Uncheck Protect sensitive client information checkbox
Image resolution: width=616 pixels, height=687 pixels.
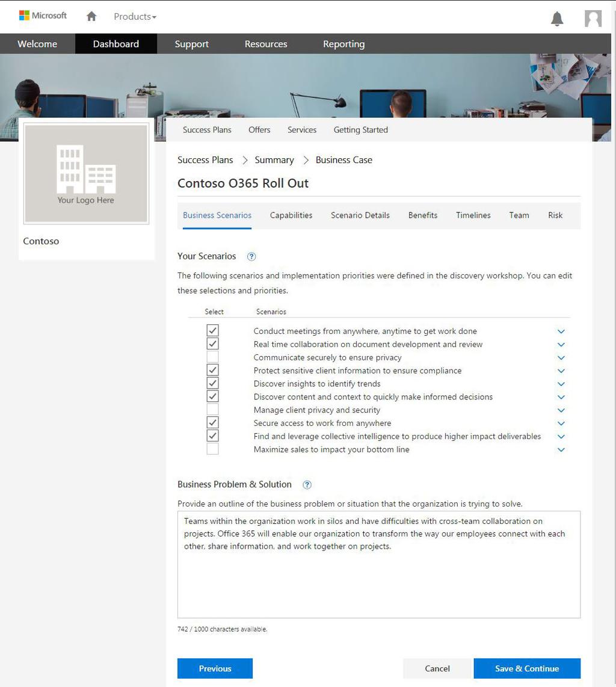coord(212,370)
